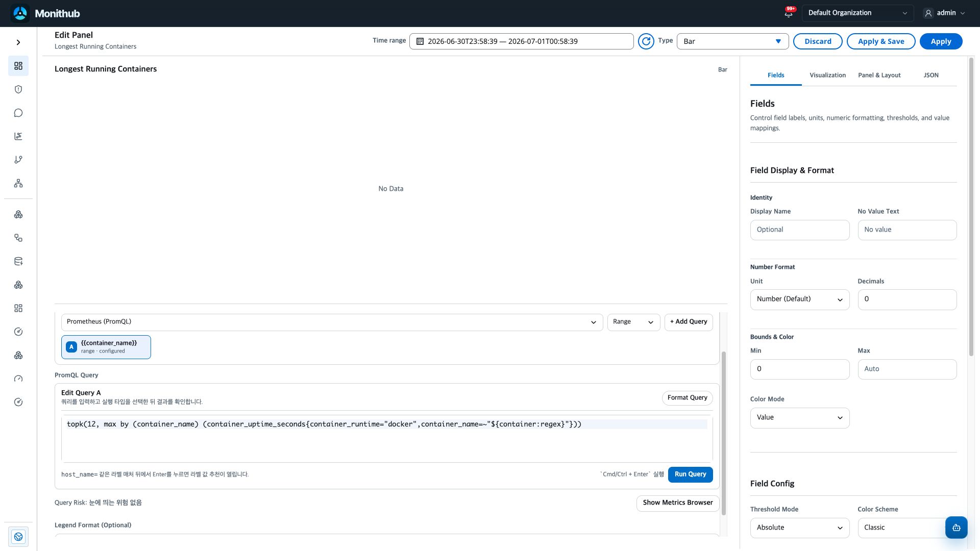Click the refresh time range icon

(x=646, y=41)
